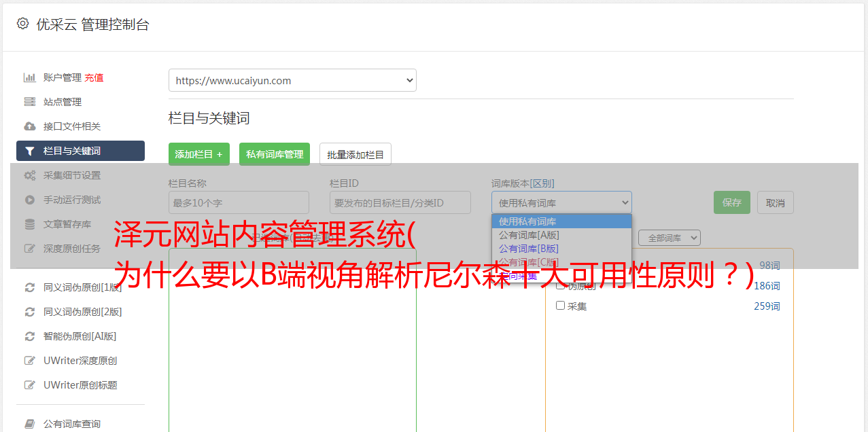Open the 全部词库 filter dropdown
868x432 pixels.
(x=670, y=238)
